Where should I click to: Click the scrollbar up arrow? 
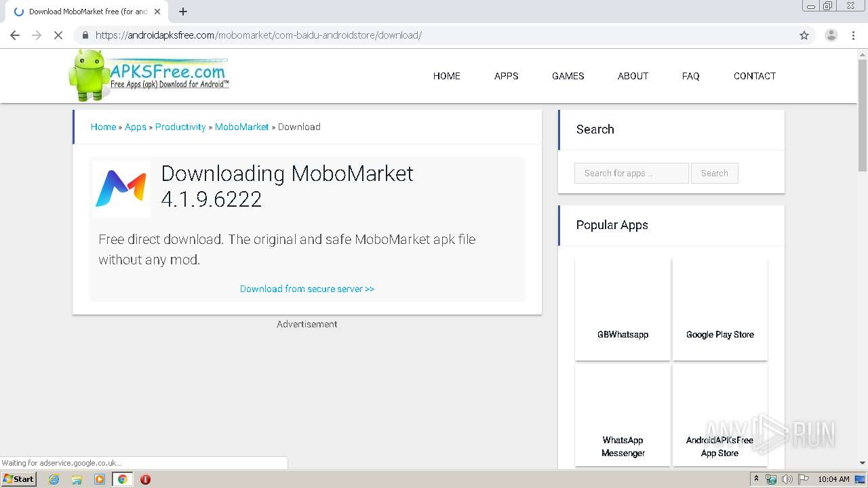point(863,54)
